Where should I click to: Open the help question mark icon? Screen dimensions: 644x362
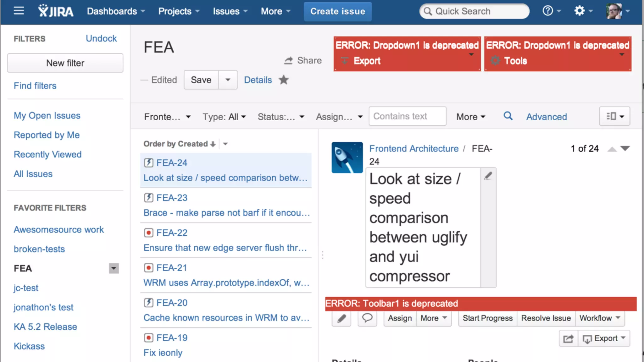point(548,11)
